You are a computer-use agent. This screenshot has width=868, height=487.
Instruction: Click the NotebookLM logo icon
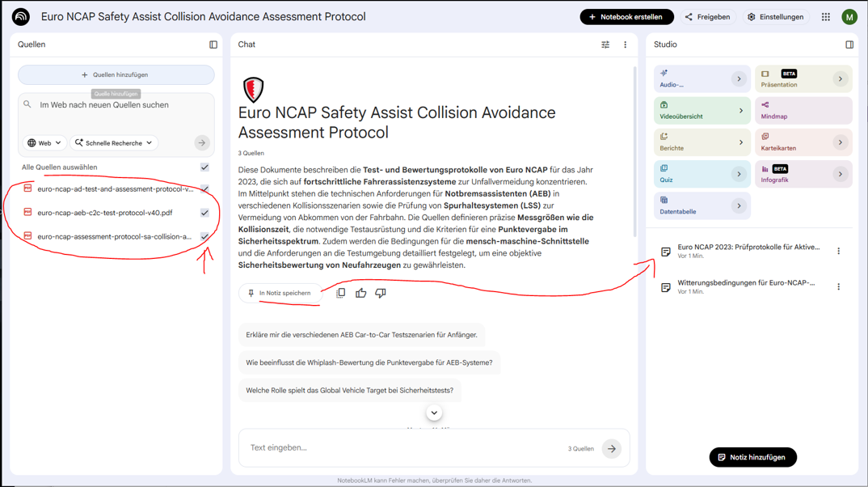point(21,17)
